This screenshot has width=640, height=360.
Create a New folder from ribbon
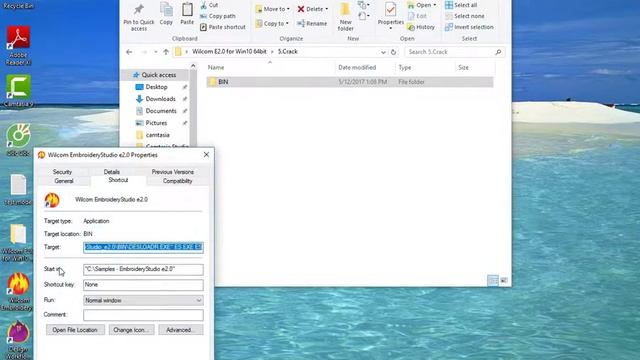pos(345,16)
